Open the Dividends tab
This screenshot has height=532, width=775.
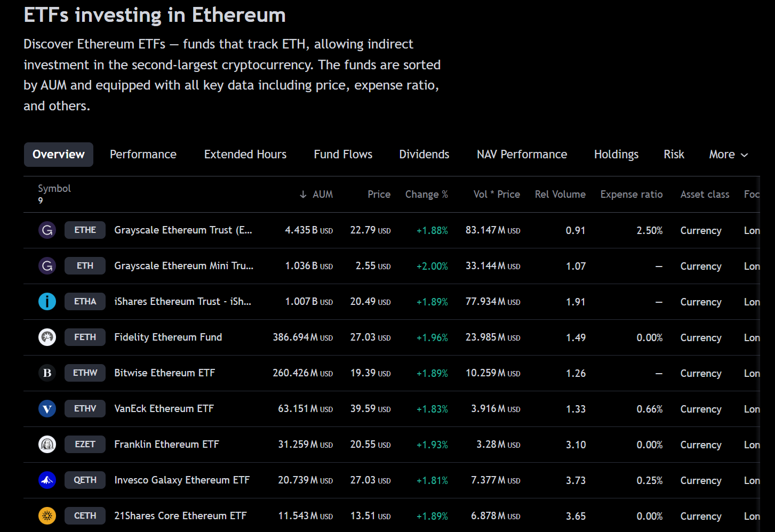pyautogui.click(x=424, y=155)
